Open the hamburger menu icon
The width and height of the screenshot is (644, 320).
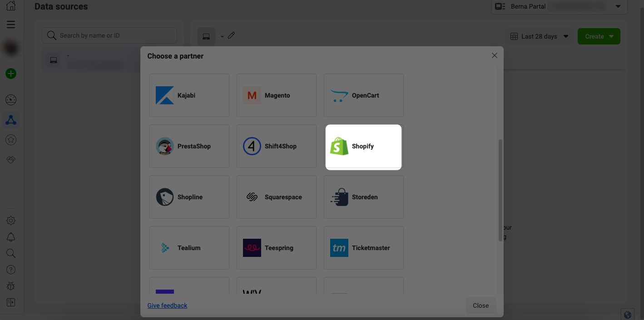pos(11,25)
